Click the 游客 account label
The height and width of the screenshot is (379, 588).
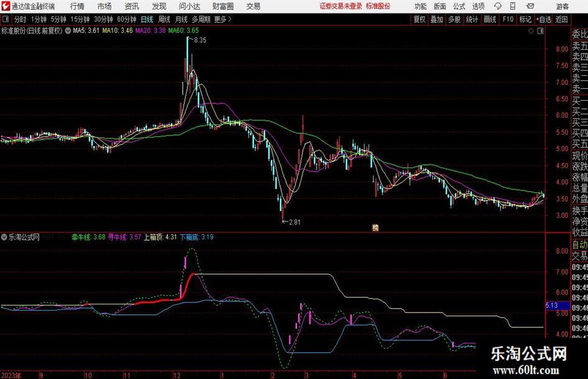coord(562,6)
